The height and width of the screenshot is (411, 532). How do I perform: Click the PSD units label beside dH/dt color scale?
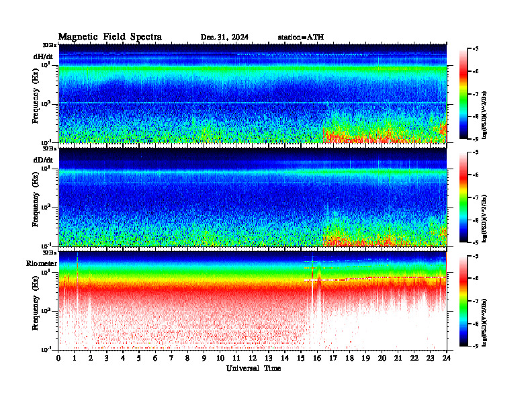coord(484,115)
